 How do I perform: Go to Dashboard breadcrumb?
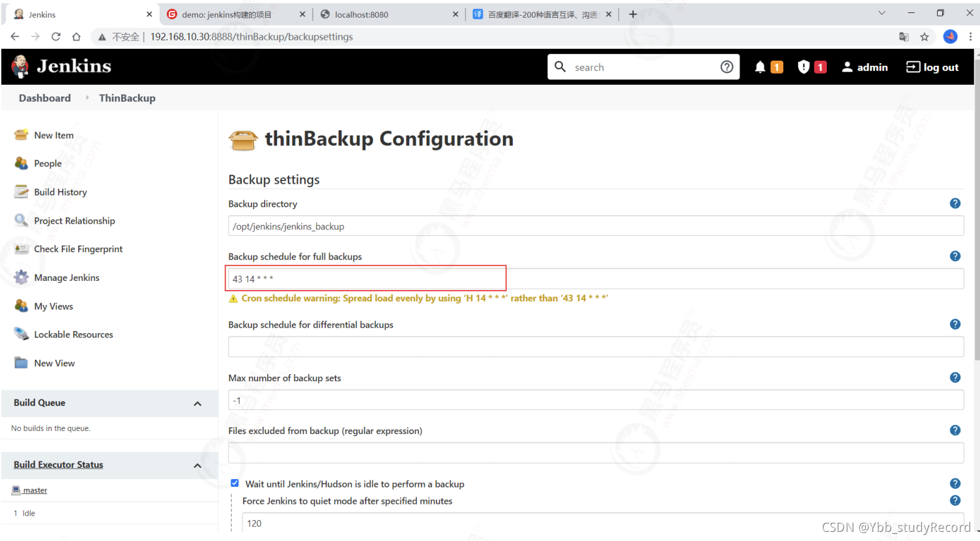click(x=45, y=98)
